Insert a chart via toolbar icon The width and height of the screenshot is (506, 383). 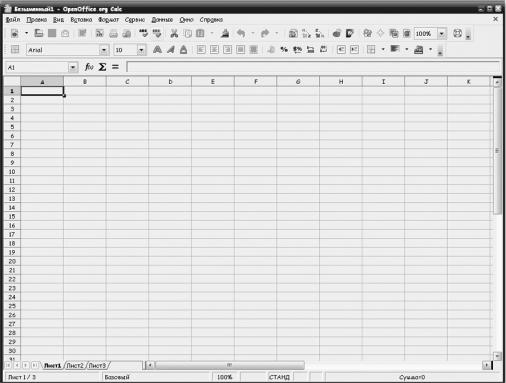pyautogui.click(x=337, y=33)
